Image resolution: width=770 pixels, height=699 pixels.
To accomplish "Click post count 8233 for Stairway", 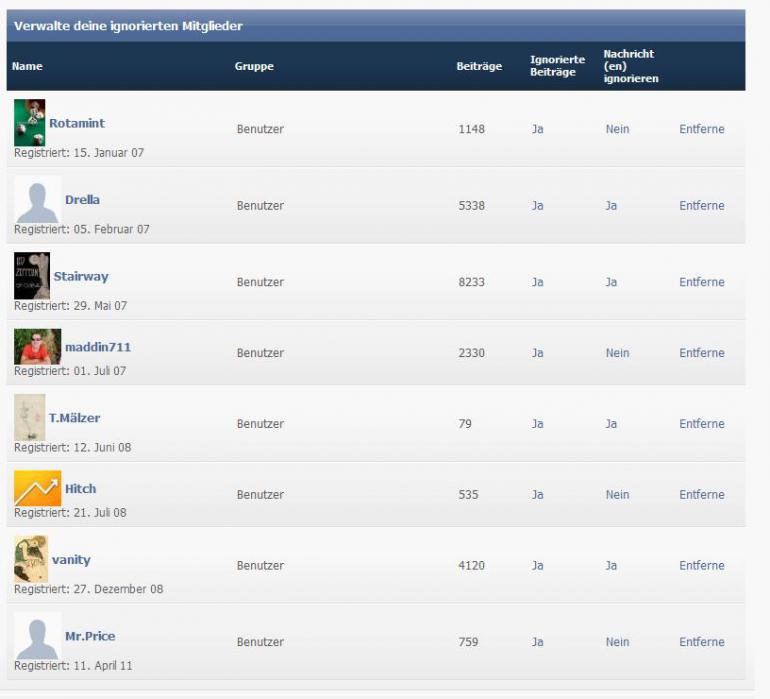I will pyautogui.click(x=471, y=282).
